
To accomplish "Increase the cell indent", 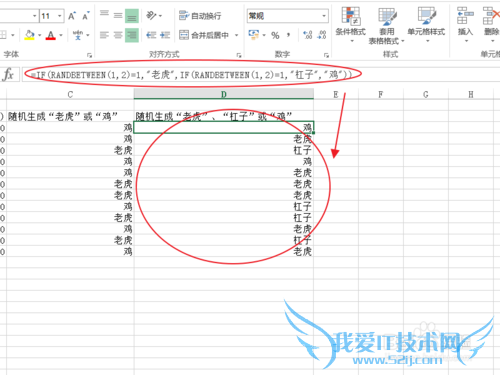I will point(165,35).
